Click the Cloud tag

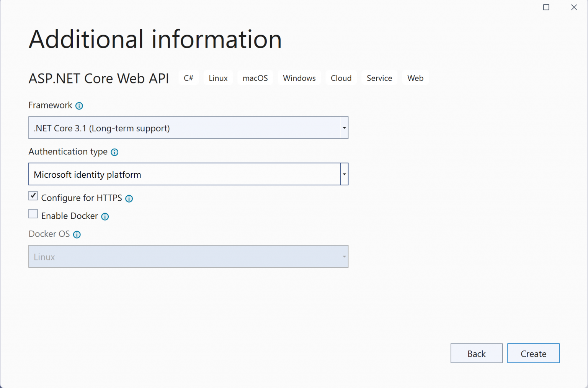[x=341, y=78]
